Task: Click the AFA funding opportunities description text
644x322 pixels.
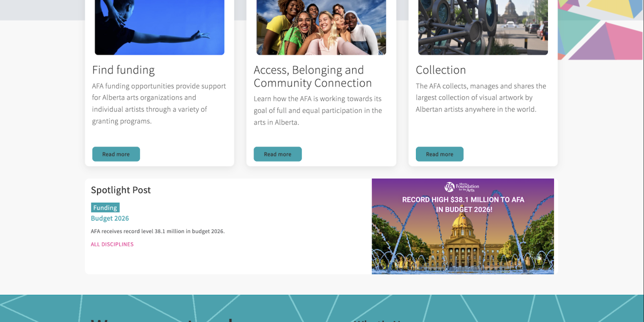Action: click(159, 104)
